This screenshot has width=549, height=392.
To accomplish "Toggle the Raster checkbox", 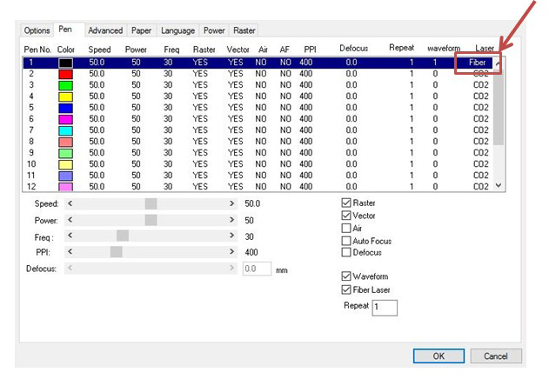I will [x=346, y=203].
